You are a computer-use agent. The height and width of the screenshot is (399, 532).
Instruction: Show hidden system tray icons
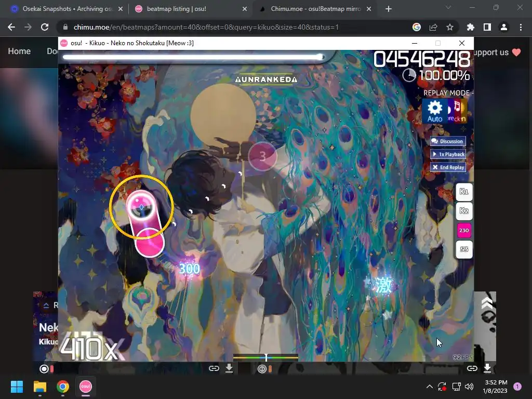(430, 387)
